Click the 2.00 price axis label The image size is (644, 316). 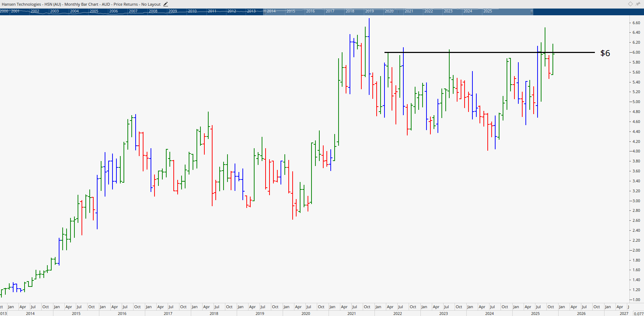636,250
